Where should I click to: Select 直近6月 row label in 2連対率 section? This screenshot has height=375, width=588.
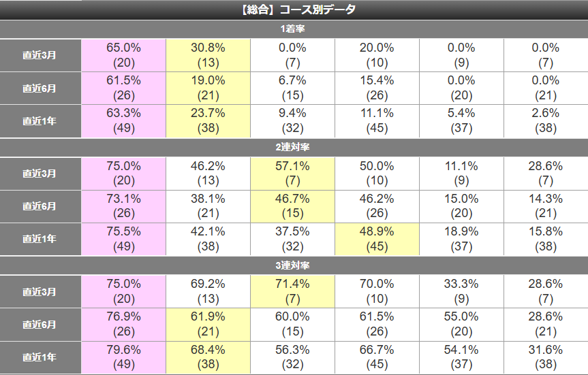click(x=40, y=206)
